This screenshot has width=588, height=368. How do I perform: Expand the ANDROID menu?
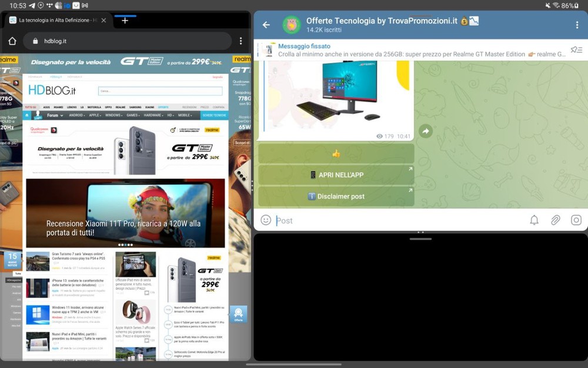(77, 115)
